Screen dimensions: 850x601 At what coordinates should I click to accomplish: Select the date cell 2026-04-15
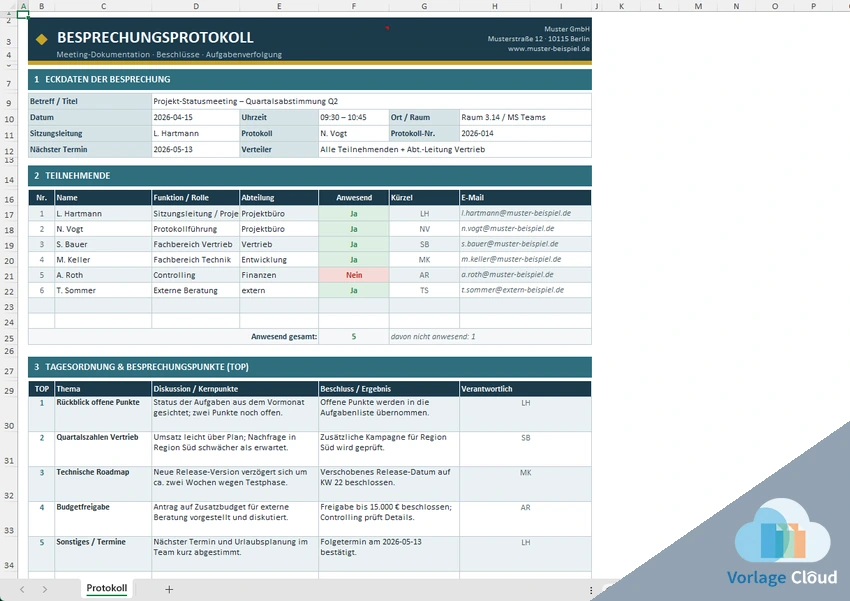(196, 117)
